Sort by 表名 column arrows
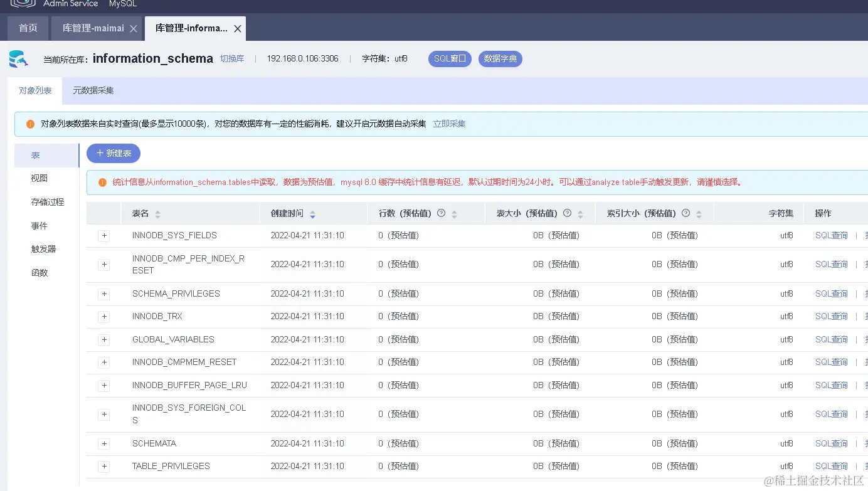This screenshot has height=491, width=868. pos(158,214)
